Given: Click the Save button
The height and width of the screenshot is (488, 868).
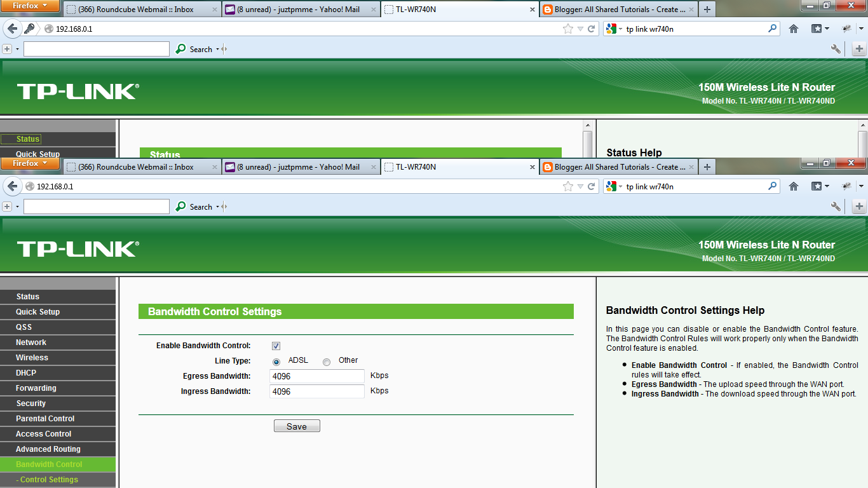Looking at the screenshot, I should 297,426.
